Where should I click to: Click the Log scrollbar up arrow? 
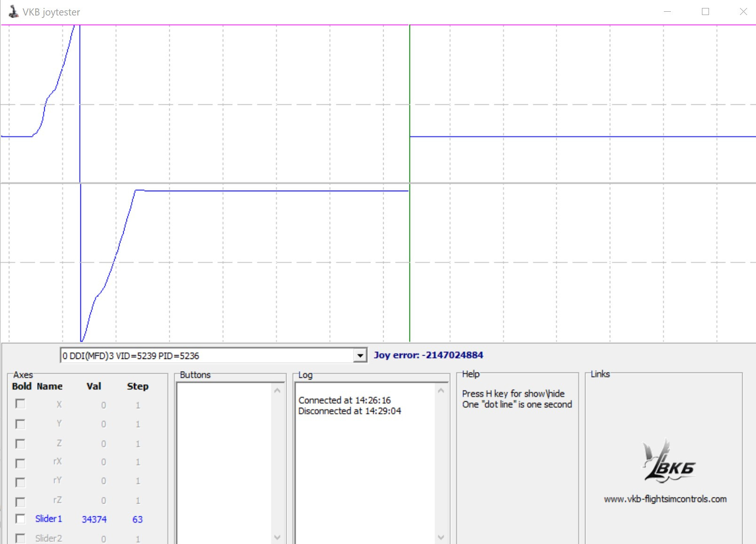coord(441,390)
